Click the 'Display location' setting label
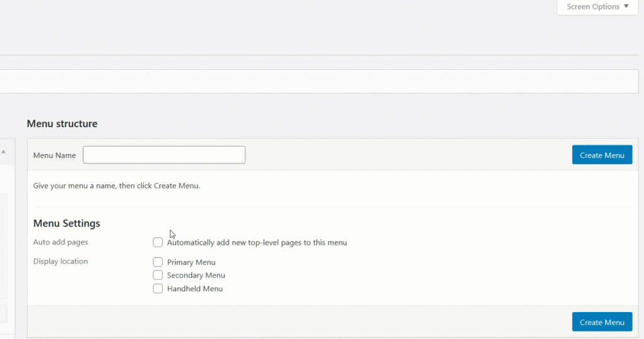Screen dimensions: 644x339 pyautogui.click(x=60, y=262)
